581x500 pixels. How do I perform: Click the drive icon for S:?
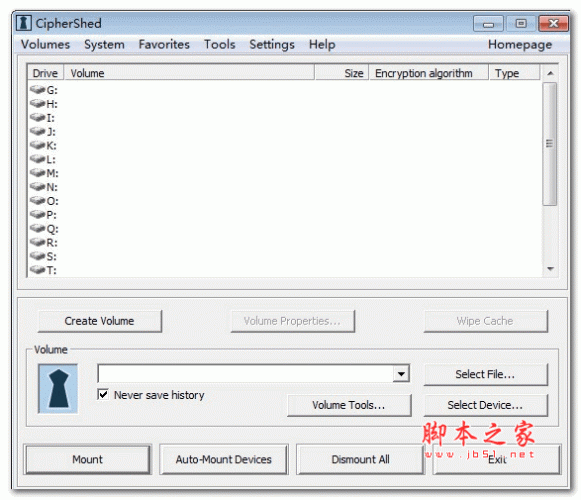pyautogui.click(x=37, y=256)
